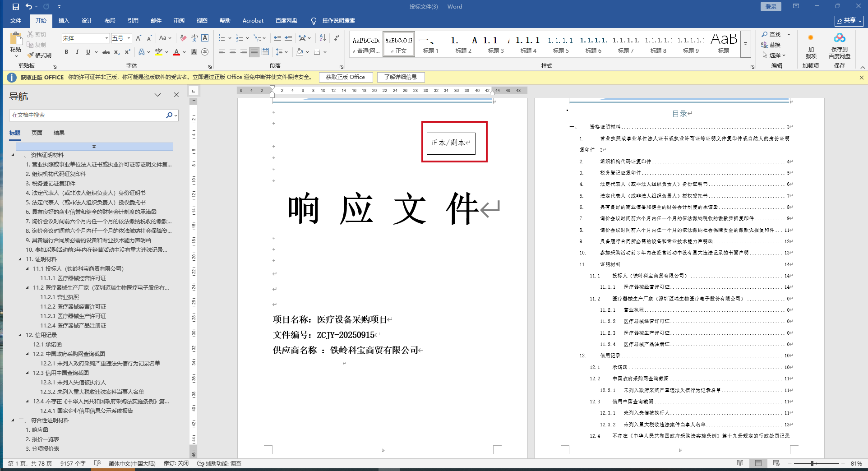Screen dimensions: 868x471
Task: Save the document with the floppy icon
Action: tap(16, 7)
